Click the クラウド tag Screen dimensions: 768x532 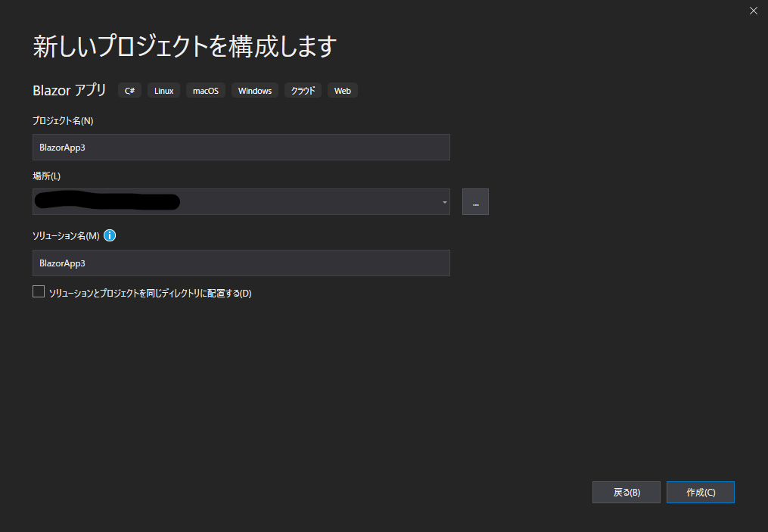(303, 91)
